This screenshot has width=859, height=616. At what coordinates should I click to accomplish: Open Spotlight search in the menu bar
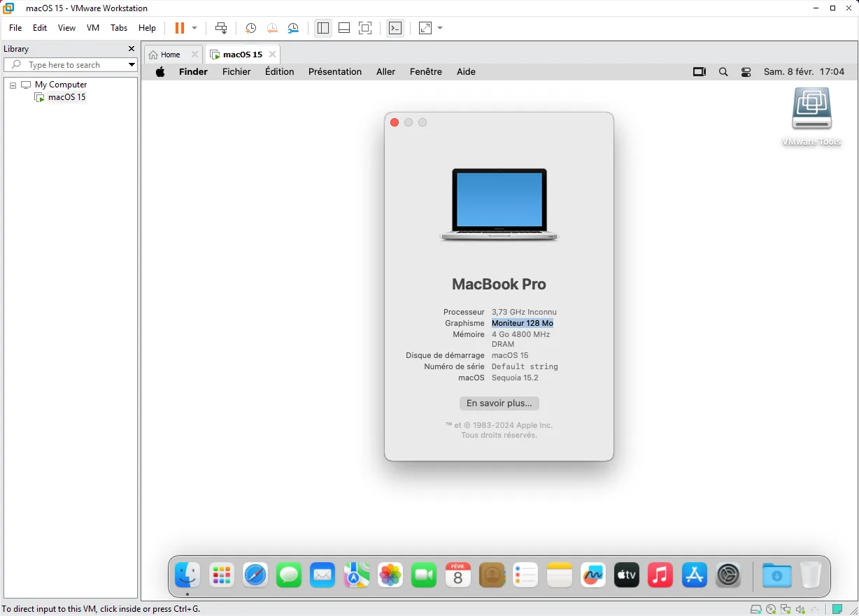pos(723,71)
